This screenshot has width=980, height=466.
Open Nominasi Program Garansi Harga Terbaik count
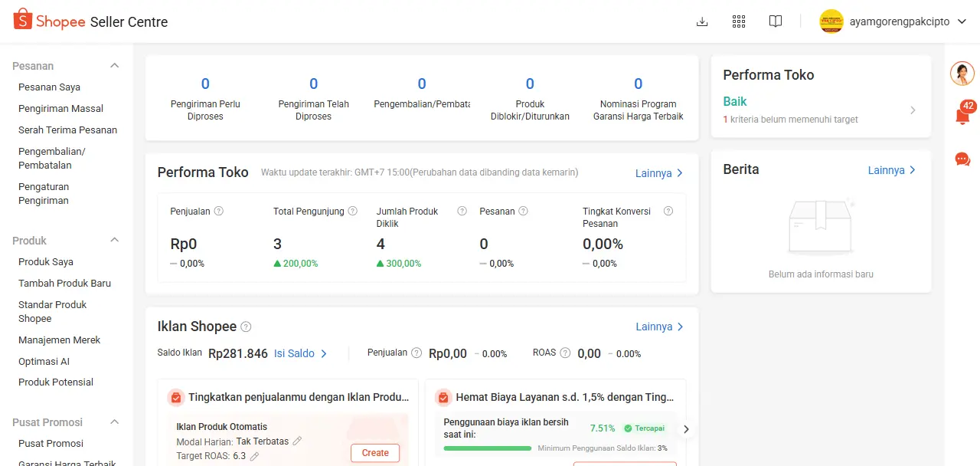(x=638, y=98)
